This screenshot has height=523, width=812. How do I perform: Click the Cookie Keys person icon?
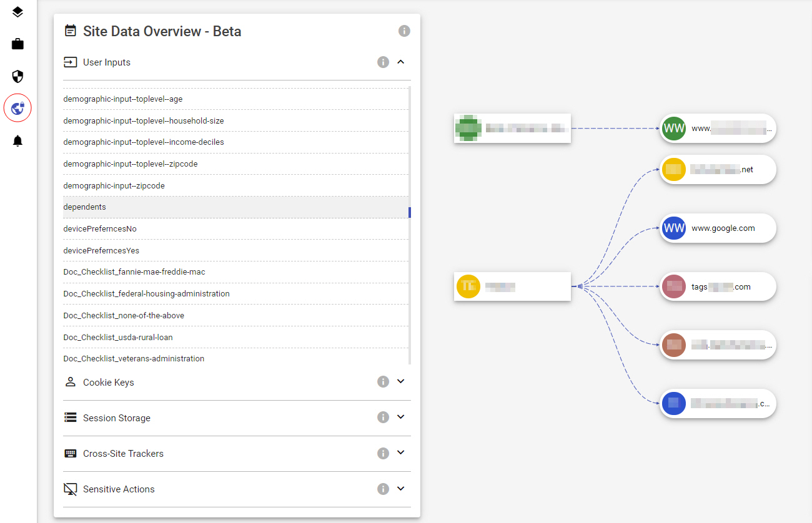(x=71, y=382)
